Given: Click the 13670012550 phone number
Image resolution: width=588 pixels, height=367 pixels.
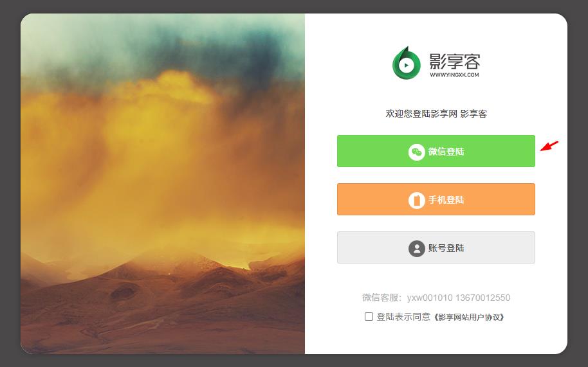Looking at the screenshot, I should 482,298.
